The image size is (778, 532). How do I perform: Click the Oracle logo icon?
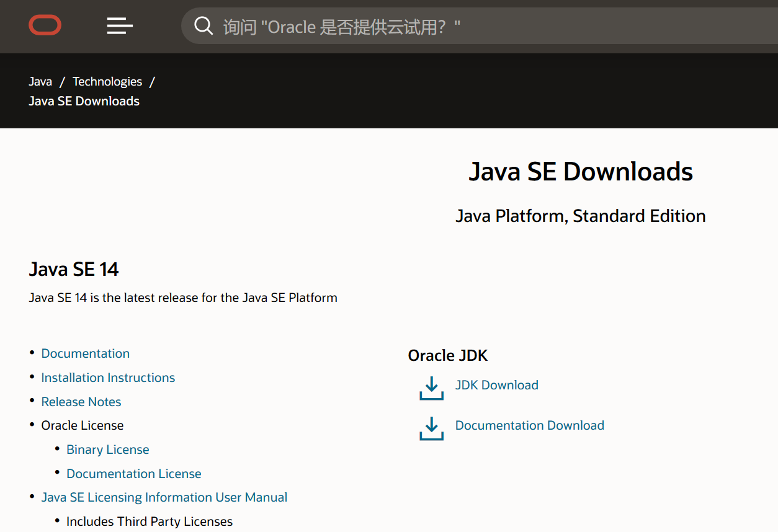45,25
